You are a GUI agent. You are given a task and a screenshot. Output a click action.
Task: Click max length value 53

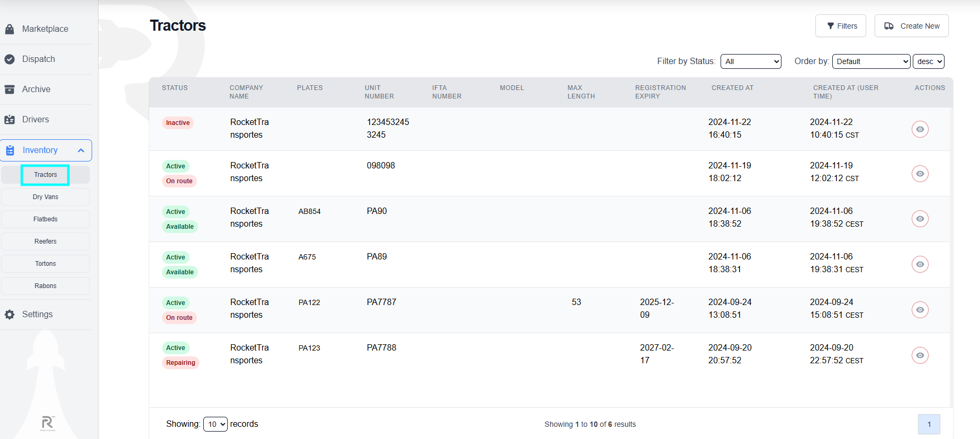pyautogui.click(x=577, y=302)
